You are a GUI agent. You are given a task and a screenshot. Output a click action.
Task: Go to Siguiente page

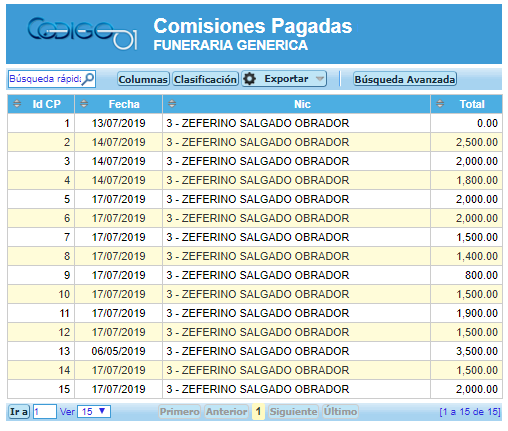293,412
